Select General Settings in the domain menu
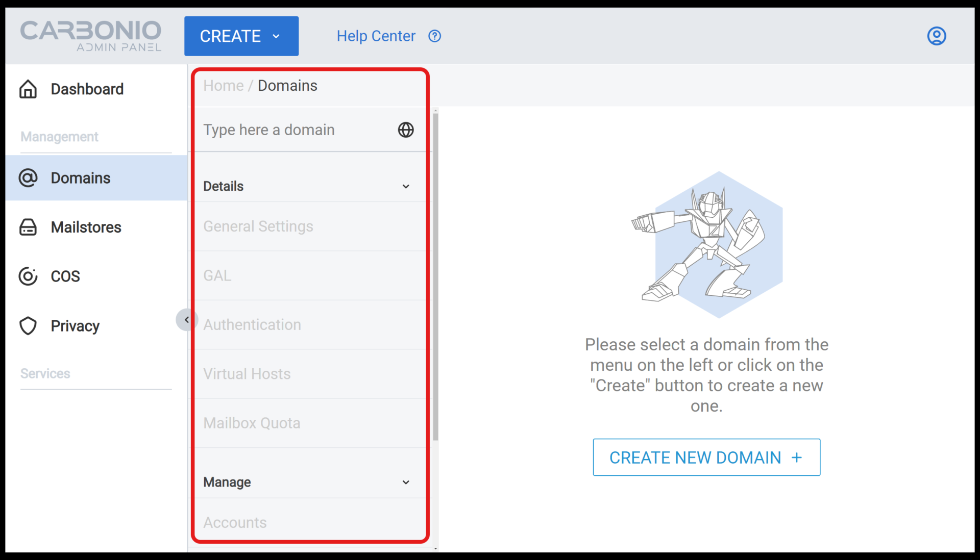980x560 pixels. [258, 226]
